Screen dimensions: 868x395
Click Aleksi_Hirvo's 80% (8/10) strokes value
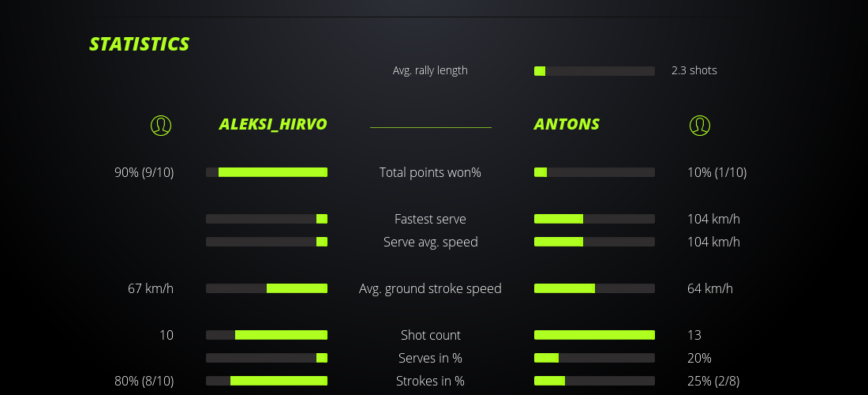tap(144, 381)
